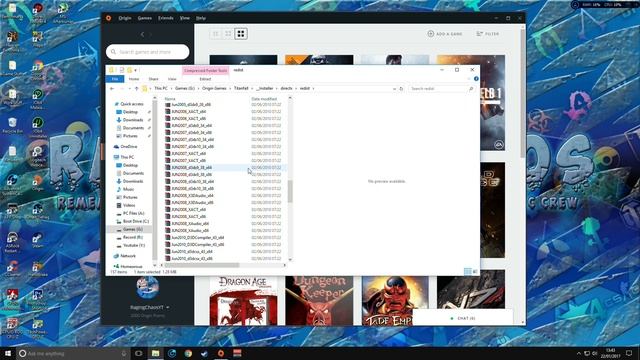640x360 pixels.
Task: Click Titanfall in the breadcrumb path
Action: [241, 89]
